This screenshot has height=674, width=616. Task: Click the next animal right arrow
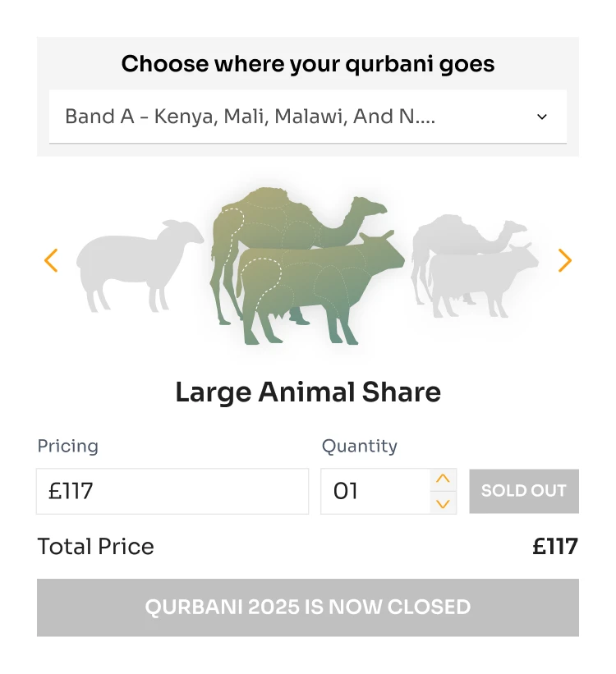(564, 261)
